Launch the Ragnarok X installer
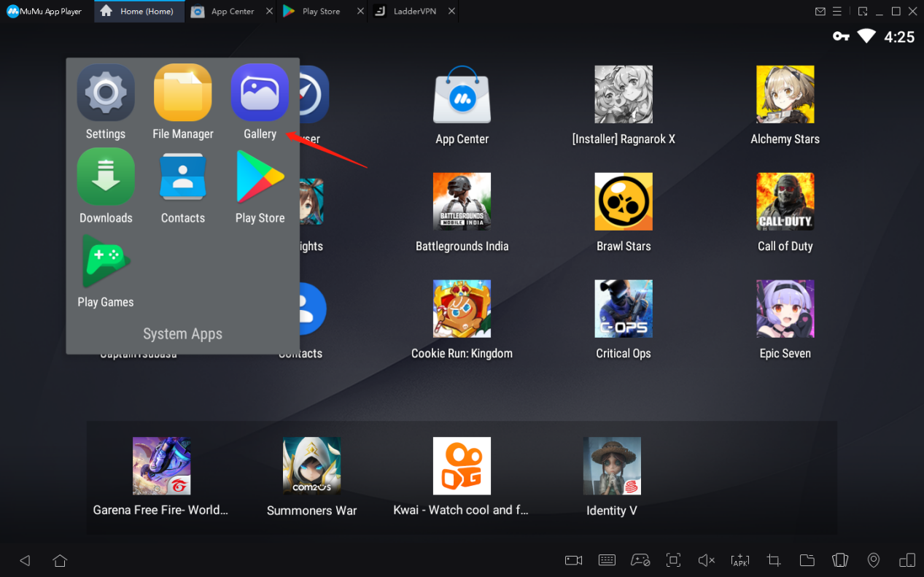The width and height of the screenshot is (924, 577). 624,95
